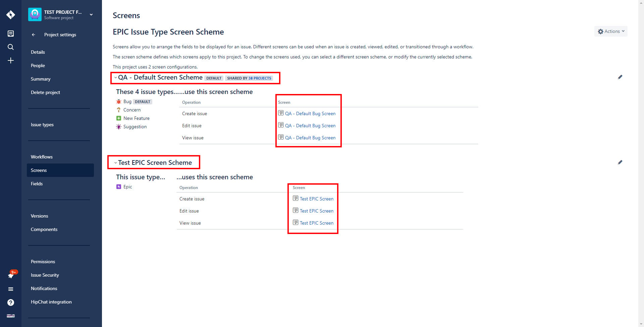This screenshot has height=327, width=644.
Task: Open Workflows settings
Action: pyautogui.click(x=42, y=157)
